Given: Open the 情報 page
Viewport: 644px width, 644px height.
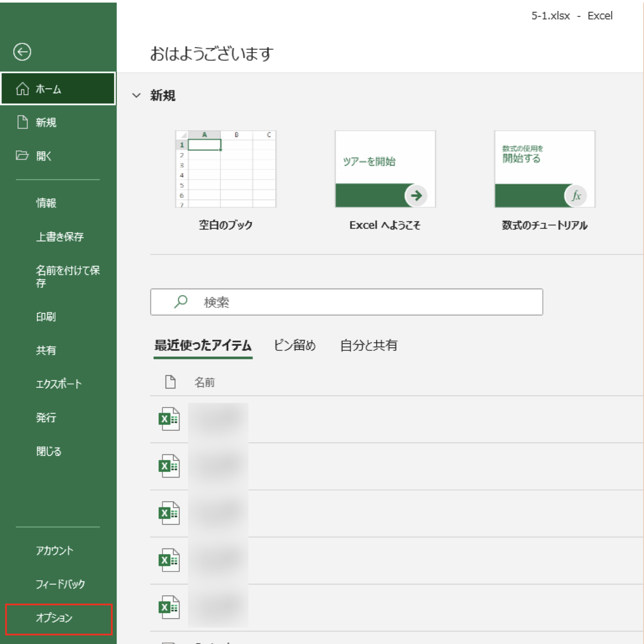Looking at the screenshot, I should coord(58,203).
